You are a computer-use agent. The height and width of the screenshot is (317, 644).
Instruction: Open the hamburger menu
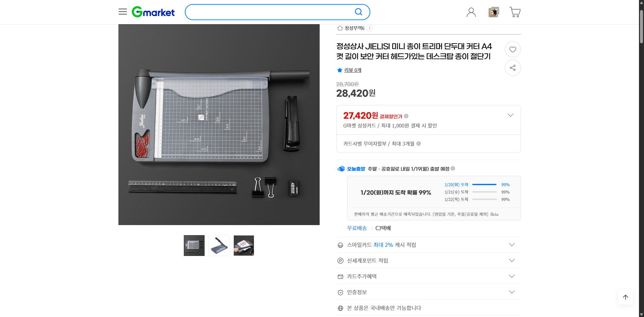pyautogui.click(x=122, y=12)
